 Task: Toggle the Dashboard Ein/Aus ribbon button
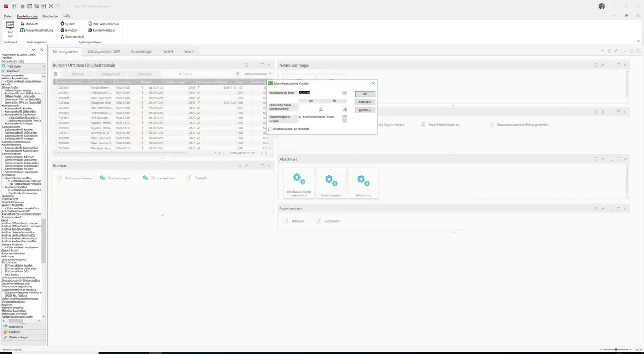(x=10, y=28)
